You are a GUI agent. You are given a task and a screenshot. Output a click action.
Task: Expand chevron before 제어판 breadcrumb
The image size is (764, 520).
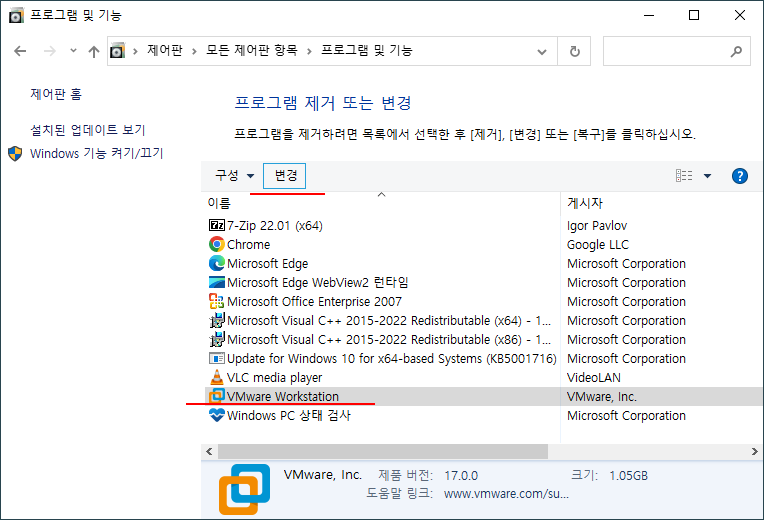pos(135,51)
